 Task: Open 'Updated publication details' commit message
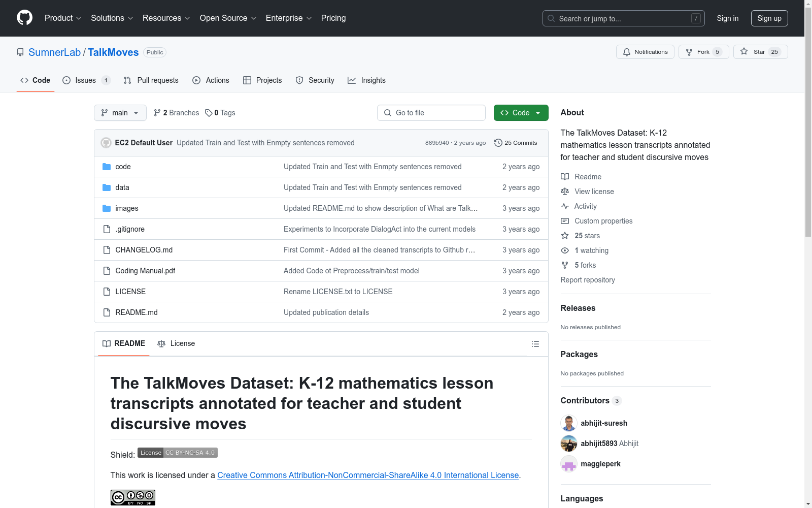(326, 312)
